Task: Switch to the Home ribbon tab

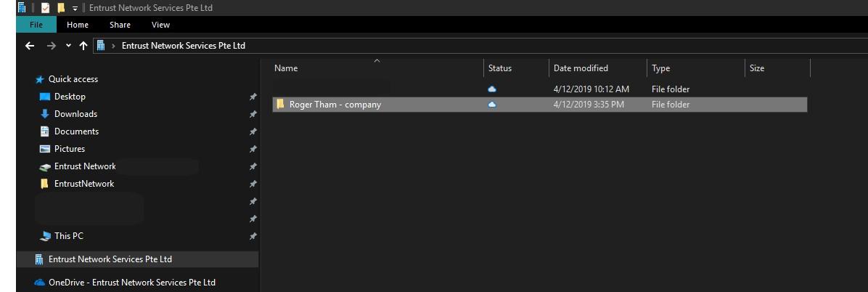Action: coord(78,25)
